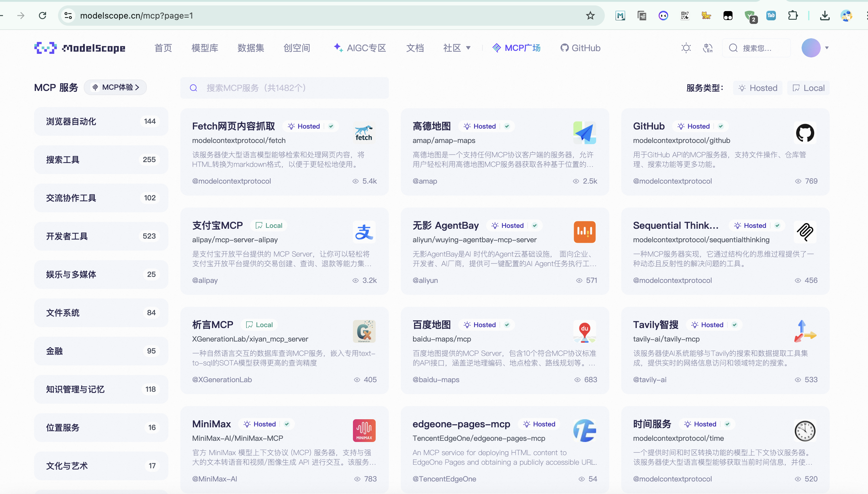Screen dimensions: 868x494
Task: Open Fetch网页内容抓取 service title
Action: [x=234, y=126]
